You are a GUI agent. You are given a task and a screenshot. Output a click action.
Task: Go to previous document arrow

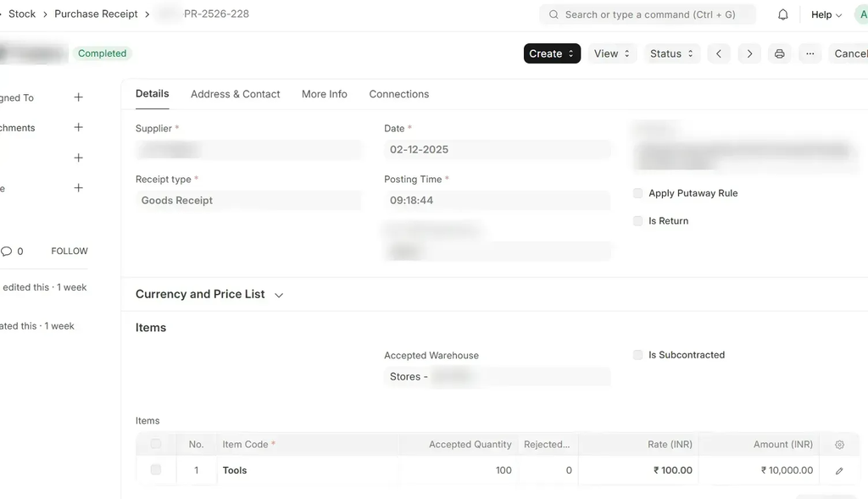click(719, 53)
